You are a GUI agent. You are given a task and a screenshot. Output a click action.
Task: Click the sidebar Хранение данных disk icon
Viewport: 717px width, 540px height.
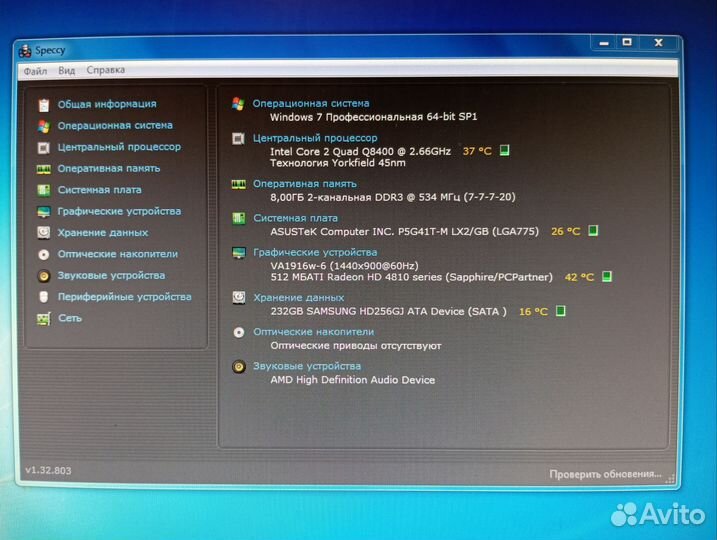pyautogui.click(x=43, y=233)
